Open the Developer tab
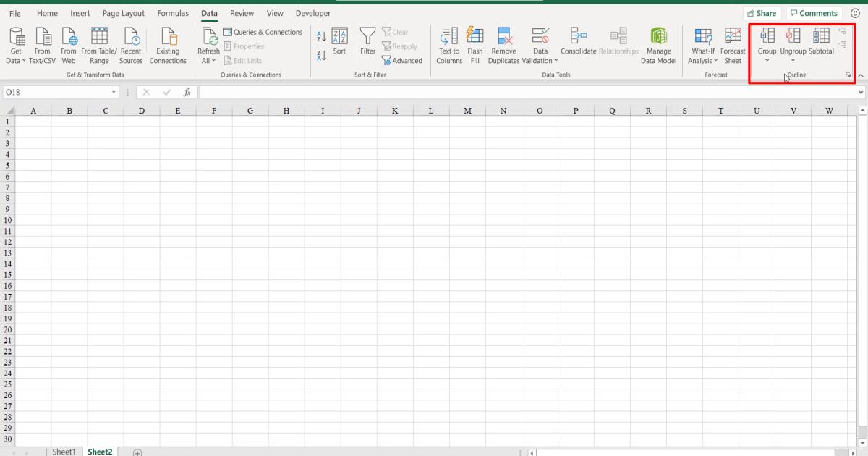This screenshot has width=868, height=456. 312,13
